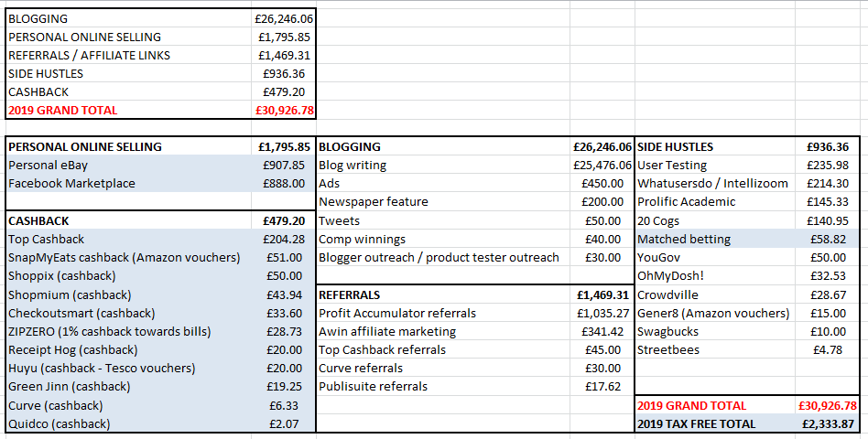Select the SIDE HUSTLES section header cell
The image size is (868, 439).
coord(715,146)
